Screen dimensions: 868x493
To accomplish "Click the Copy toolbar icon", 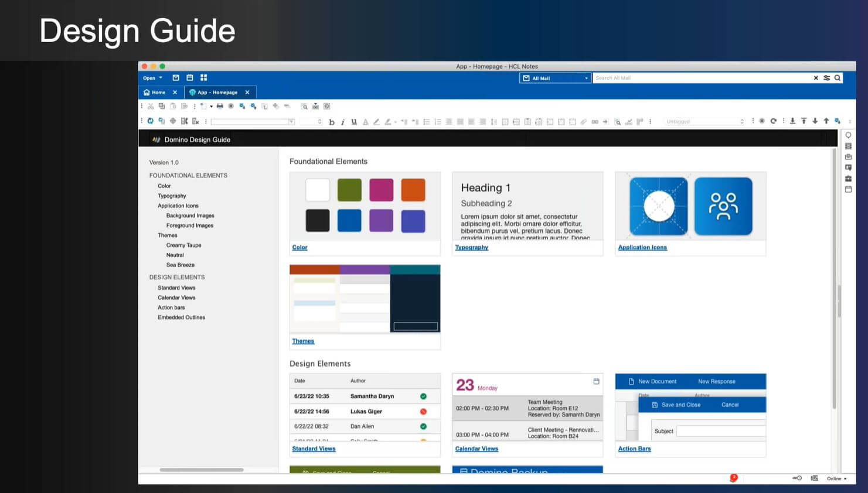I will 162,107.
